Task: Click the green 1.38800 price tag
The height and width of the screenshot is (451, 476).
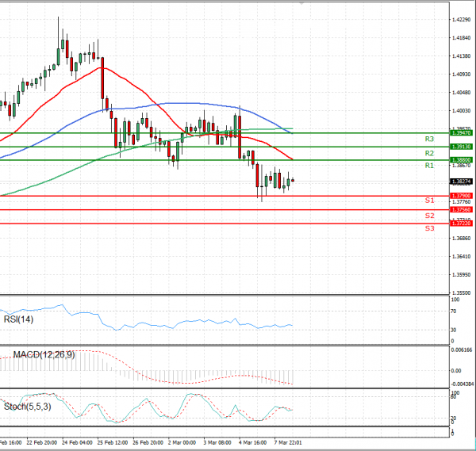Action: (x=461, y=160)
